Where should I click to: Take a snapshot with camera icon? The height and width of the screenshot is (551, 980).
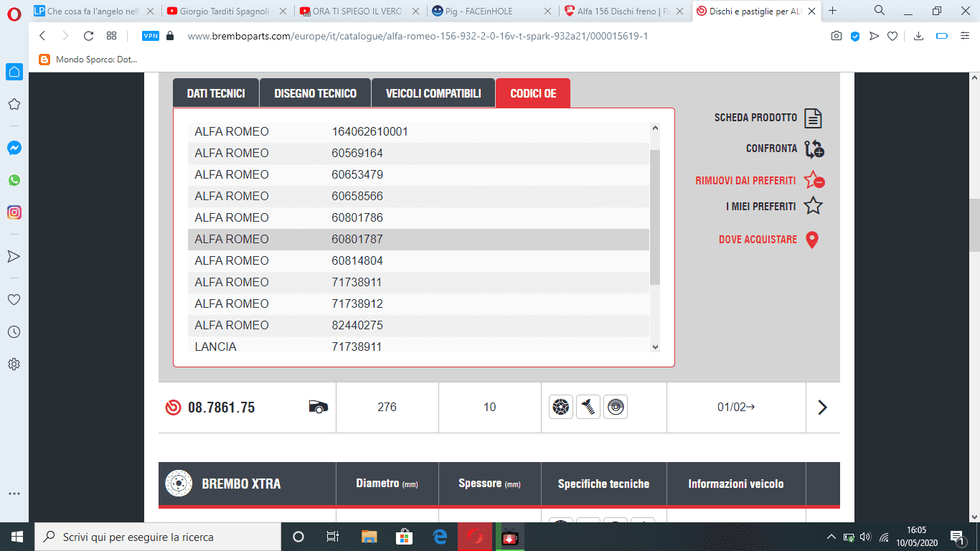pos(837,36)
